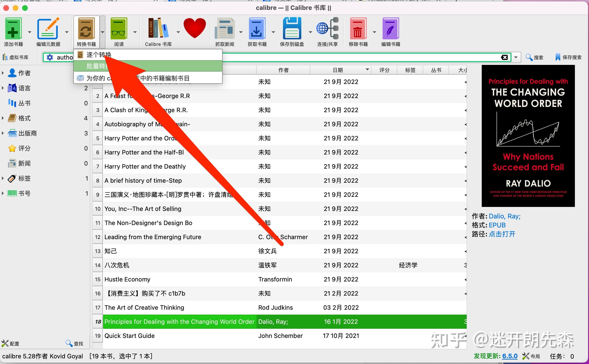Image resolution: width=589 pixels, height=364 pixels.
Task: Select 丛书 series in tag browser
Action: (x=24, y=103)
